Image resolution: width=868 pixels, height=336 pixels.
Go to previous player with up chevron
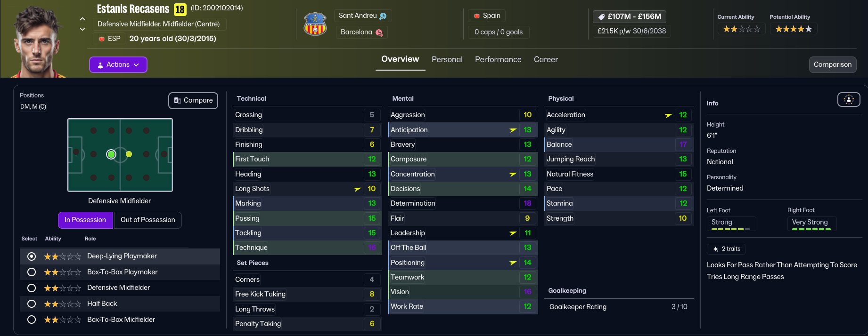coord(82,19)
